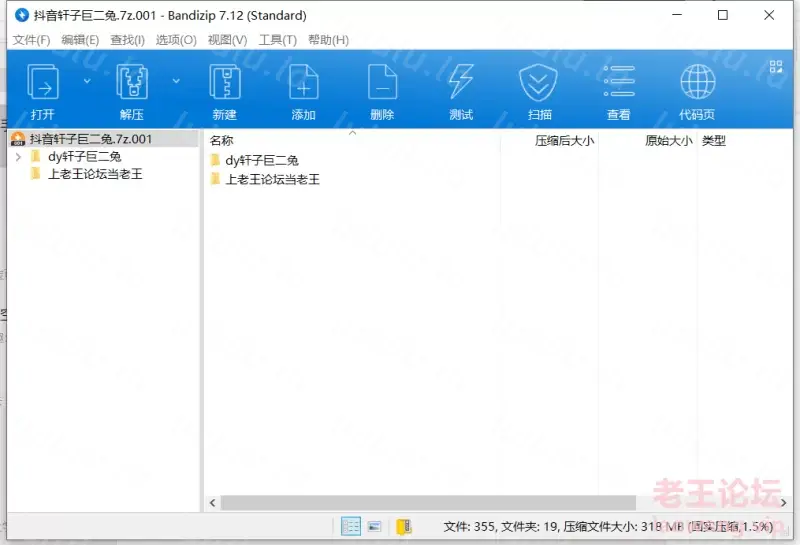
Task: Click the 上老王论坛当老王 folder icon in file list
Action: [215, 179]
